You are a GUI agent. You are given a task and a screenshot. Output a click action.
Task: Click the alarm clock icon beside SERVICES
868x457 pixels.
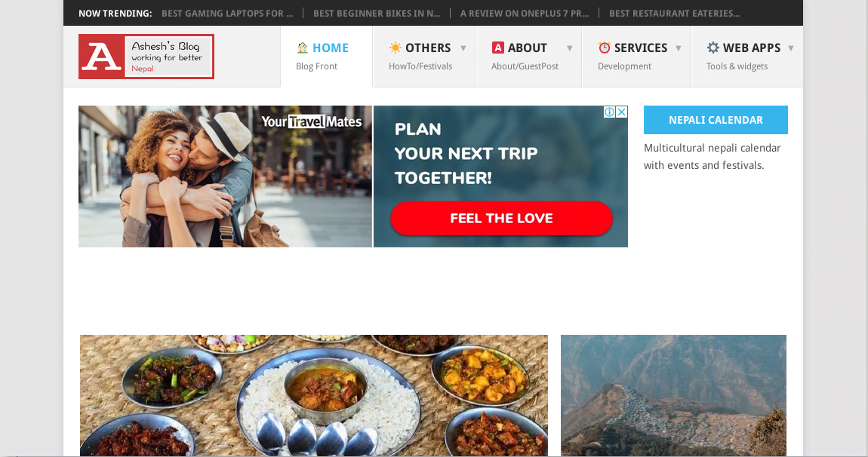tap(604, 48)
